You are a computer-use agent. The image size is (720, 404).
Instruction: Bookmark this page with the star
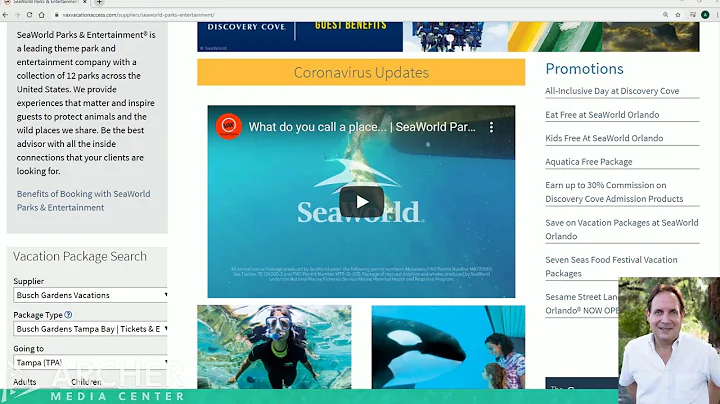tap(678, 15)
